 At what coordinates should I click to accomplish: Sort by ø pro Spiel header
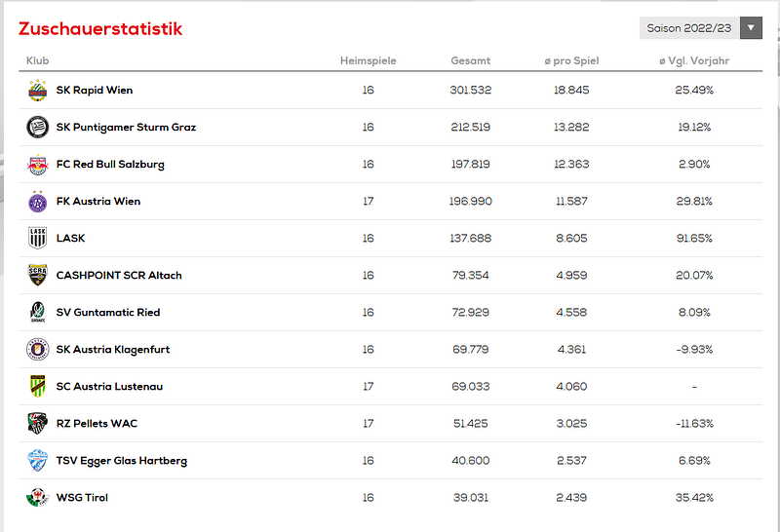tap(571, 60)
